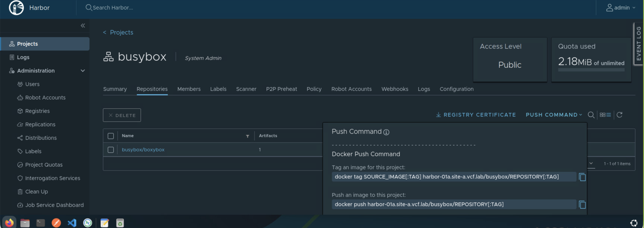The width and height of the screenshot is (644, 228).
Task: Search repositories with the magnifier icon
Action: (x=591, y=115)
